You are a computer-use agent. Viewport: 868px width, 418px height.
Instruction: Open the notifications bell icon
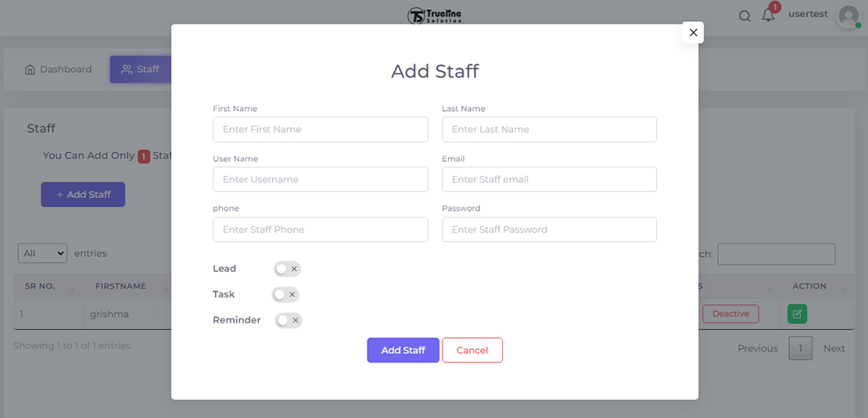(x=768, y=16)
